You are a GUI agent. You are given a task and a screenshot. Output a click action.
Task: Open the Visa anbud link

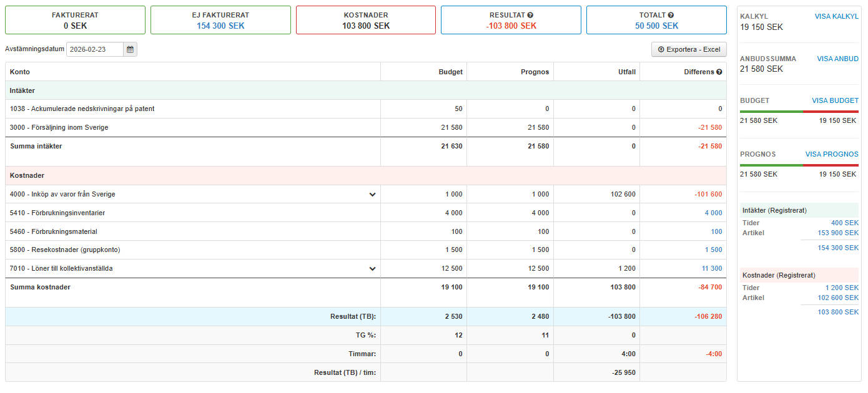pos(837,59)
